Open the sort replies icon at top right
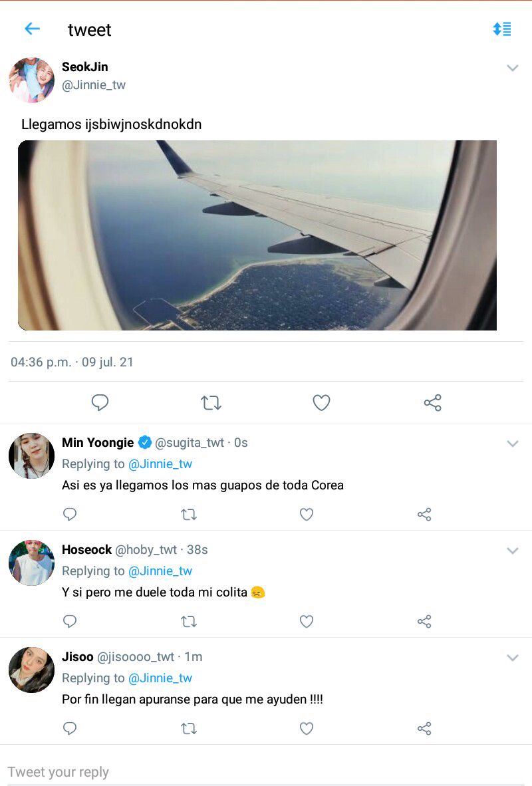The image size is (532, 786). (x=502, y=29)
